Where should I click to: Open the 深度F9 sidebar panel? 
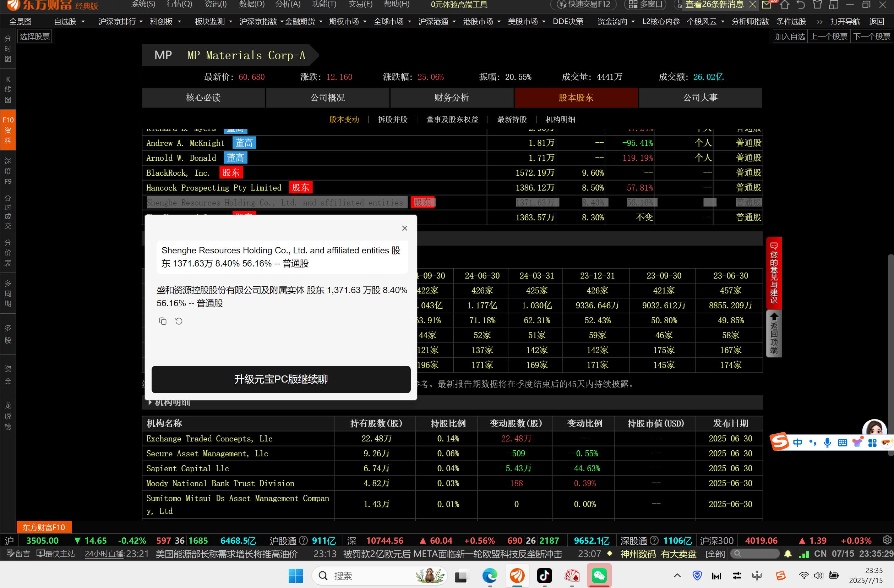8,171
